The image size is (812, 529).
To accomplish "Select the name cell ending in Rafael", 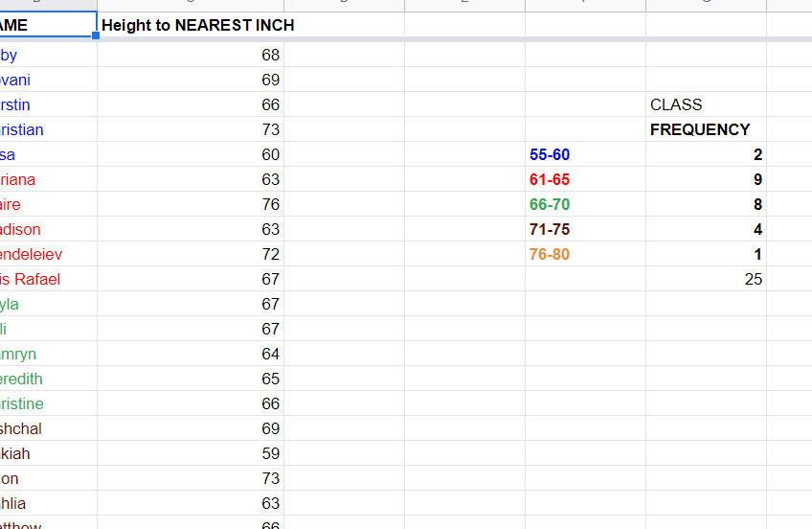I will pos(48,279).
